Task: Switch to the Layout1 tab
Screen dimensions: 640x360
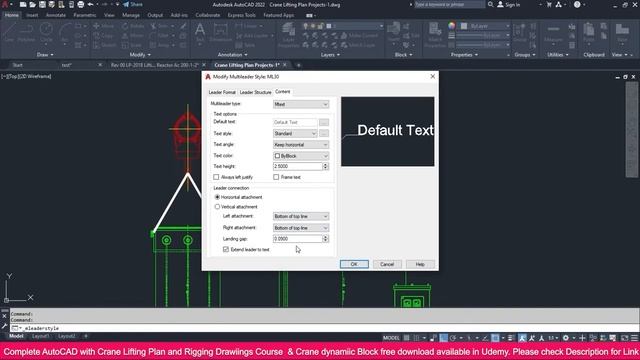Action: click(x=40, y=336)
